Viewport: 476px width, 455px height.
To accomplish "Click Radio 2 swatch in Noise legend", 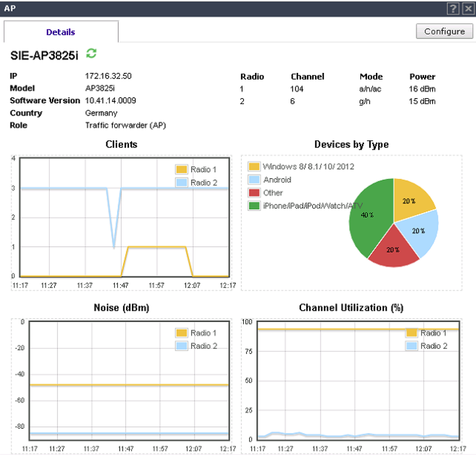I will [182, 346].
